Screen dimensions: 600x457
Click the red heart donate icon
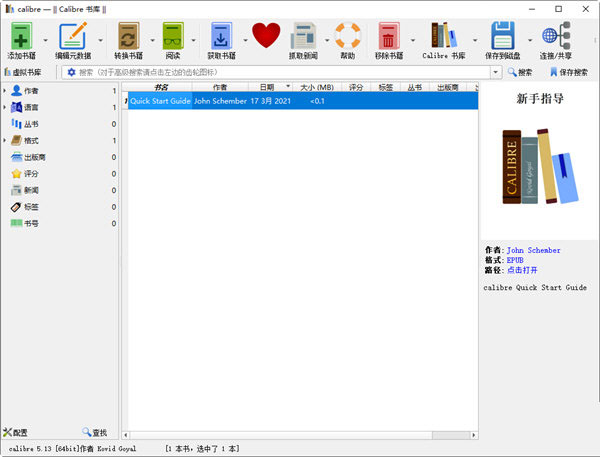266,37
